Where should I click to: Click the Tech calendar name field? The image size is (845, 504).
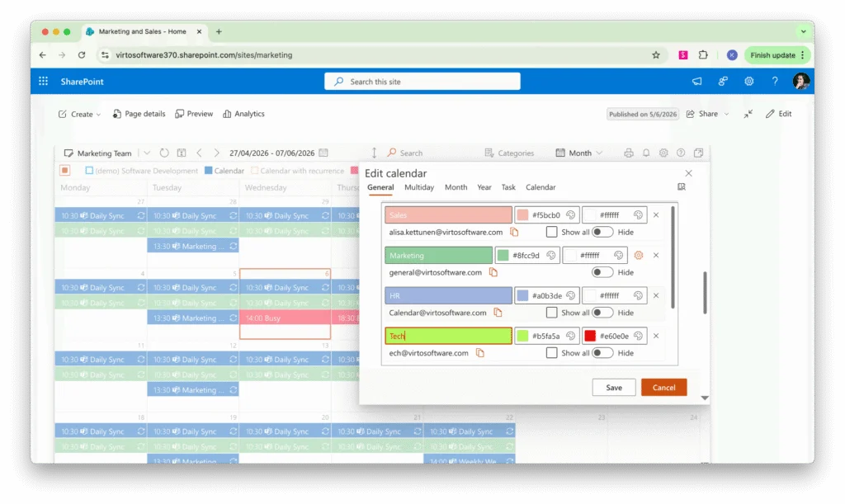coord(448,336)
